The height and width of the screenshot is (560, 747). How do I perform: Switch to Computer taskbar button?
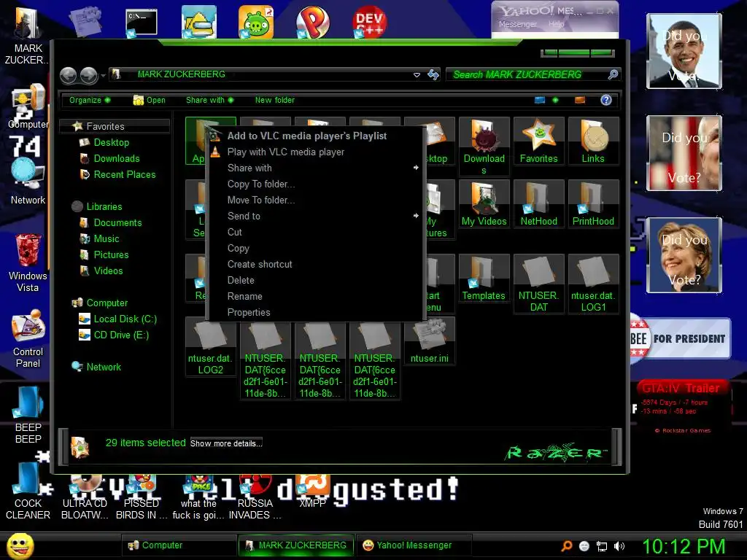tap(179, 545)
